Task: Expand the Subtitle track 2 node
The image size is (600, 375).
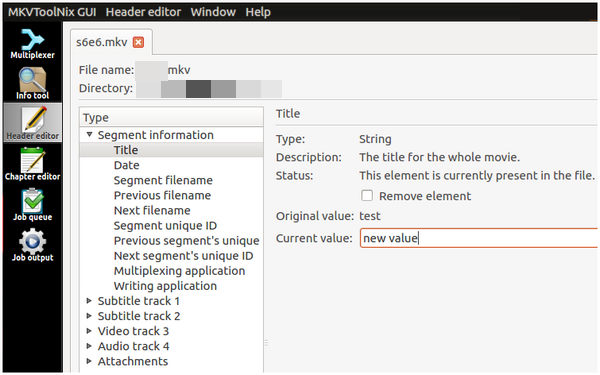Action: [x=89, y=316]
